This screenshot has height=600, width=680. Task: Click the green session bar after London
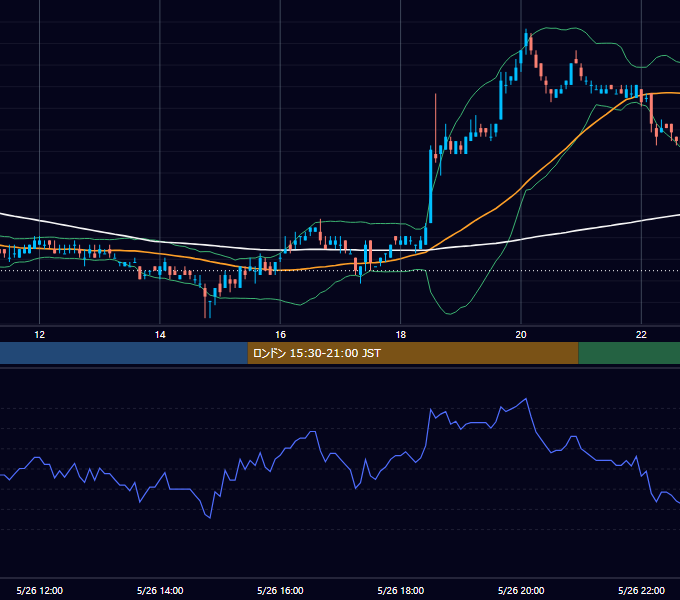pyautogui.click(x=629, y=353)
